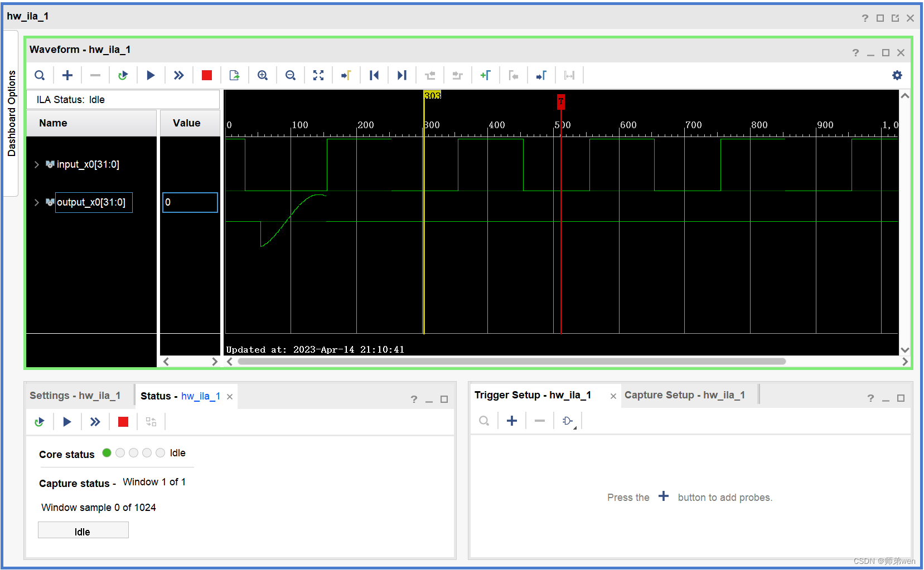Switch to the Settings - hw_ila_1 tab
This screenshot has height=570, width=924.
pyautogui.click(x=75, y=395)
